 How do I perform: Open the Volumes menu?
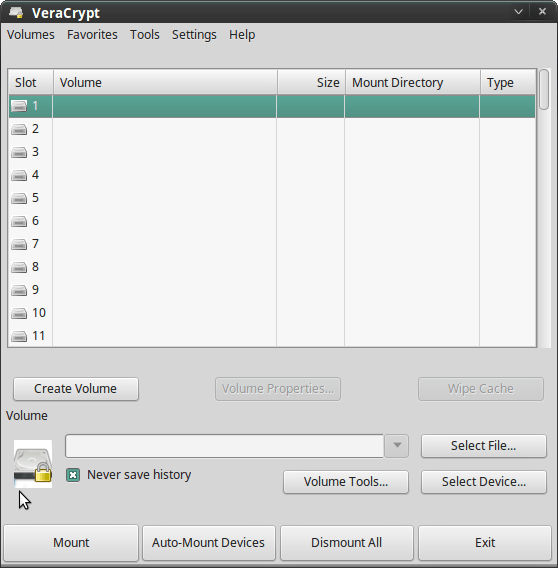pyautogui.click(x=31, y=35)
